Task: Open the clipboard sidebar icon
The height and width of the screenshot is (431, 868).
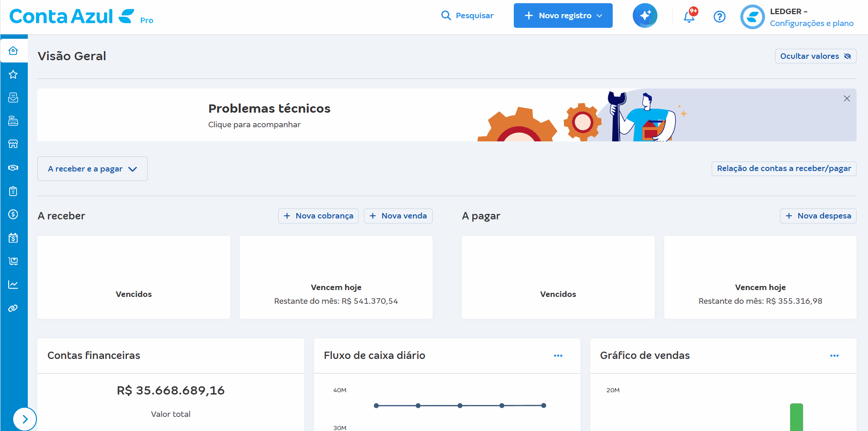Action: pyautogui.click(x=13, y=191)
